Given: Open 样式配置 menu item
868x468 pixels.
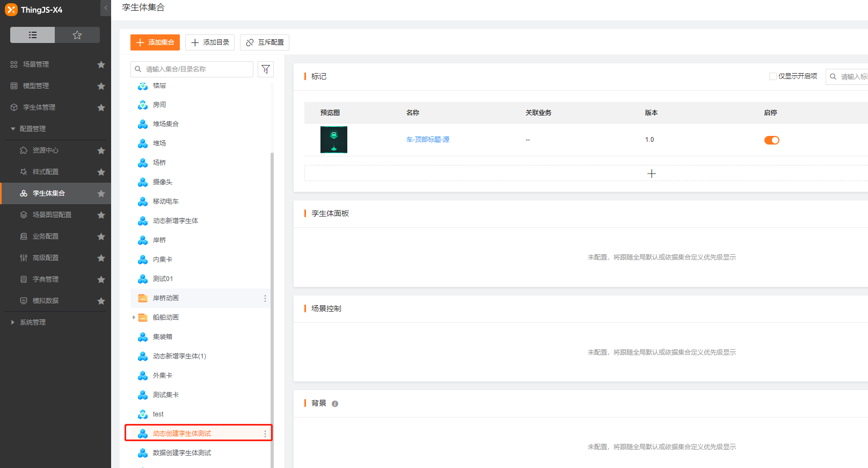Looking at the screenshot, I should coord(46,172).
